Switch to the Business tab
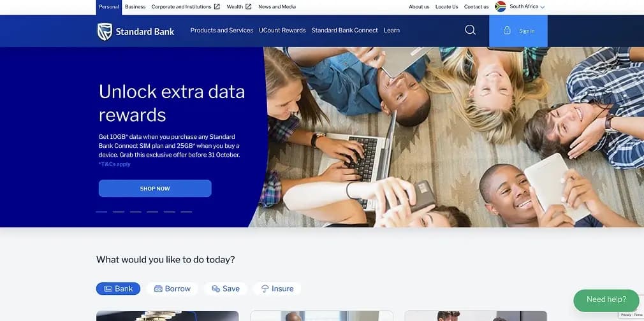Image resolution: width=644 pixels, height=321 pixels. tap(135, 7)
